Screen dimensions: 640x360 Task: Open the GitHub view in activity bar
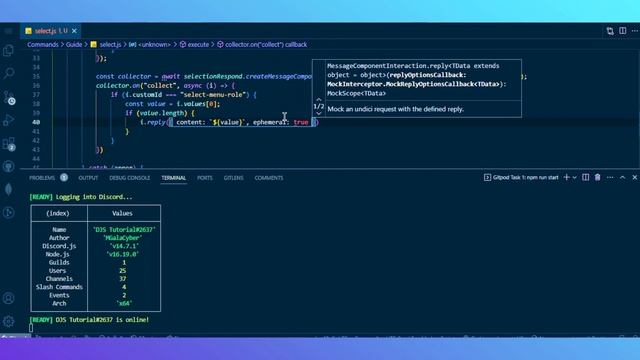[x=9, y=166]
